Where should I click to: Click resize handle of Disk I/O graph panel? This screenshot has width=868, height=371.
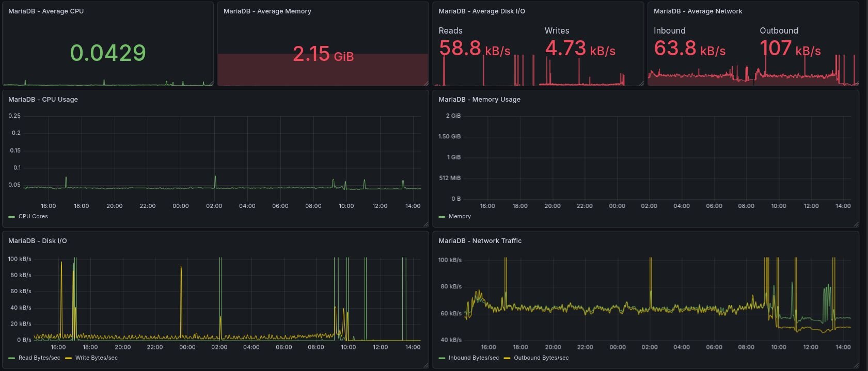(426, 366)
